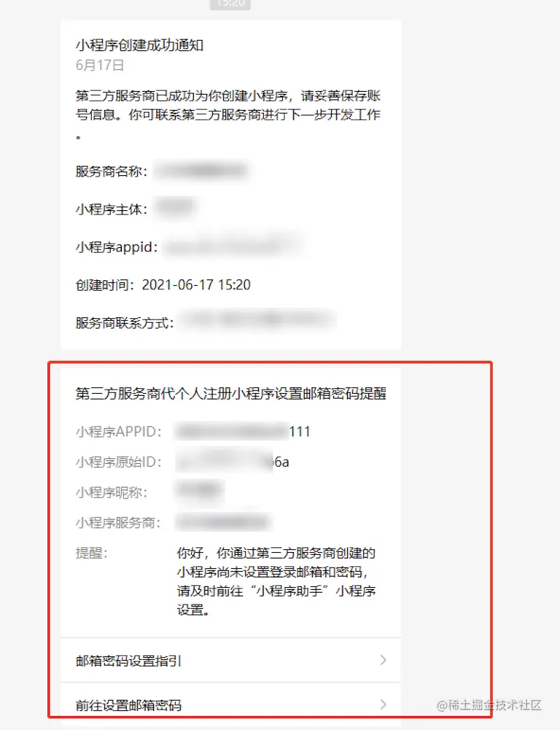The image size is (560, 730).
Task: Open the 邮箱密码设置指引 link row
Action: click(x=231, y=660)
